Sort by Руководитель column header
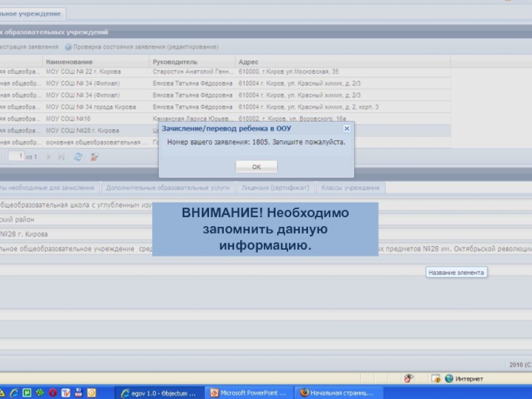 click(x=175, y=62)
